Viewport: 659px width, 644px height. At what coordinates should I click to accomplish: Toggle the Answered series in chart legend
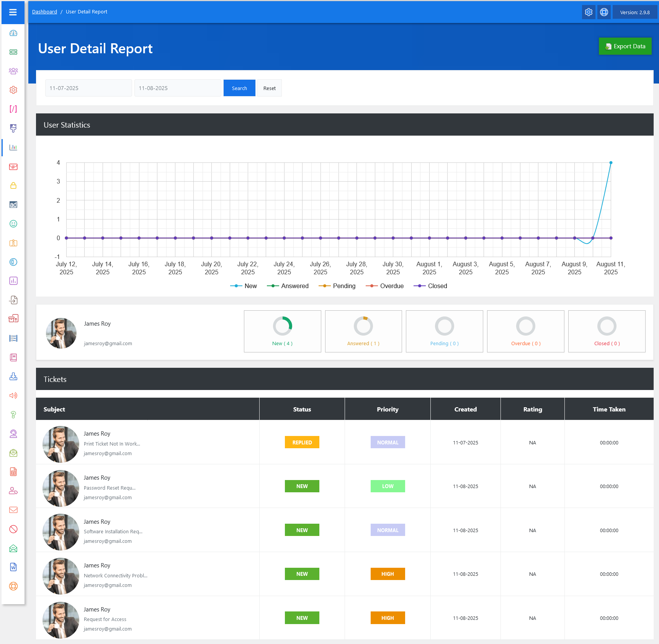point(288,286)
